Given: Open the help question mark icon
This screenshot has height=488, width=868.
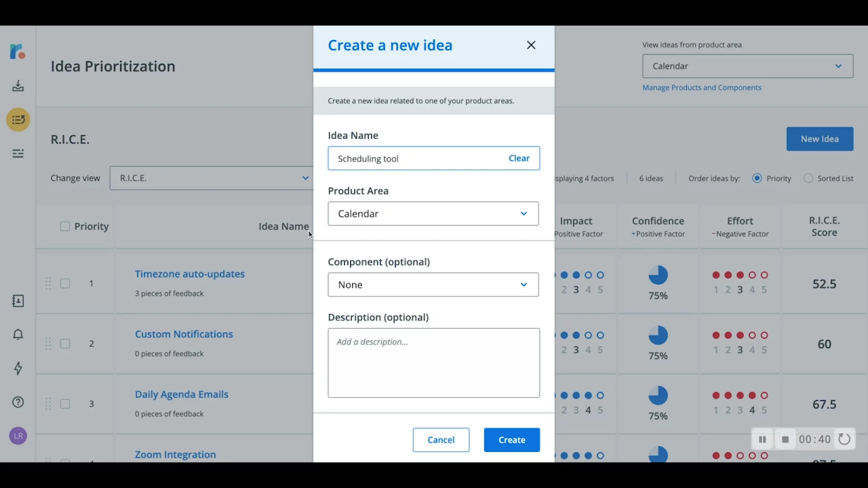Looking at the screenshot, I should pos(18,402).
